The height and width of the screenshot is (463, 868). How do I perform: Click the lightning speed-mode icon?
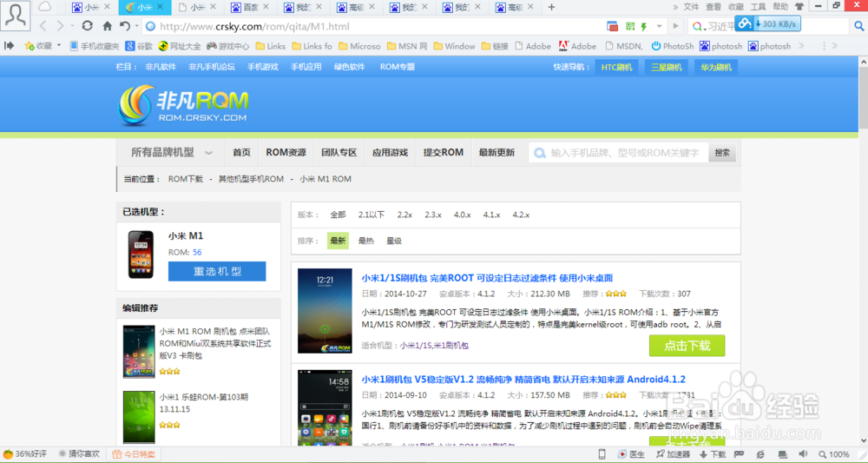pyautogui.click(x=644, y=26)
